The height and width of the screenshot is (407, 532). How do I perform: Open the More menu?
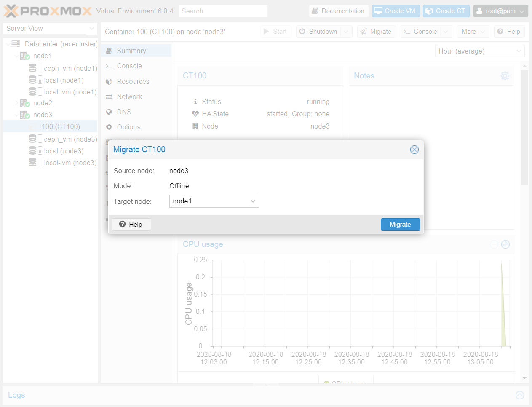[x=473, y=32]
